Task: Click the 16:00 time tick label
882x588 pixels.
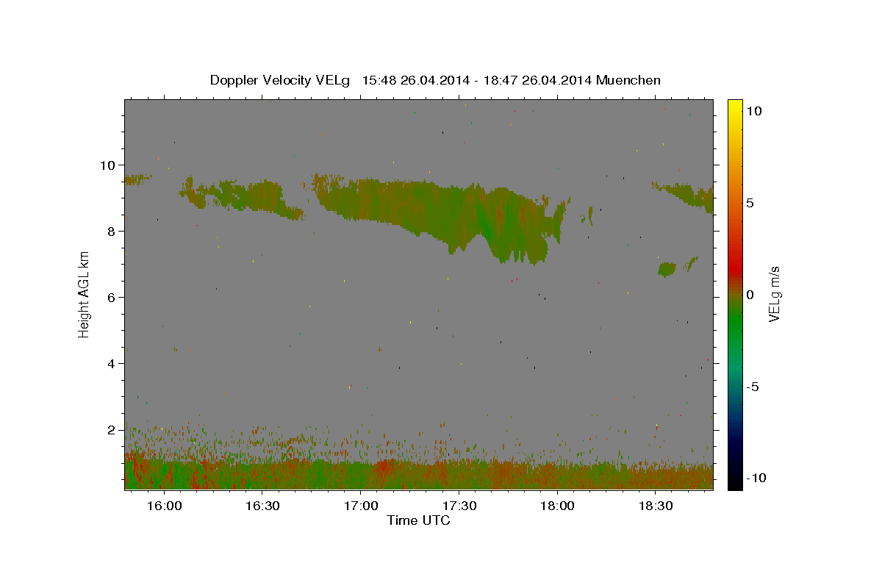Action: click(164, 506)
